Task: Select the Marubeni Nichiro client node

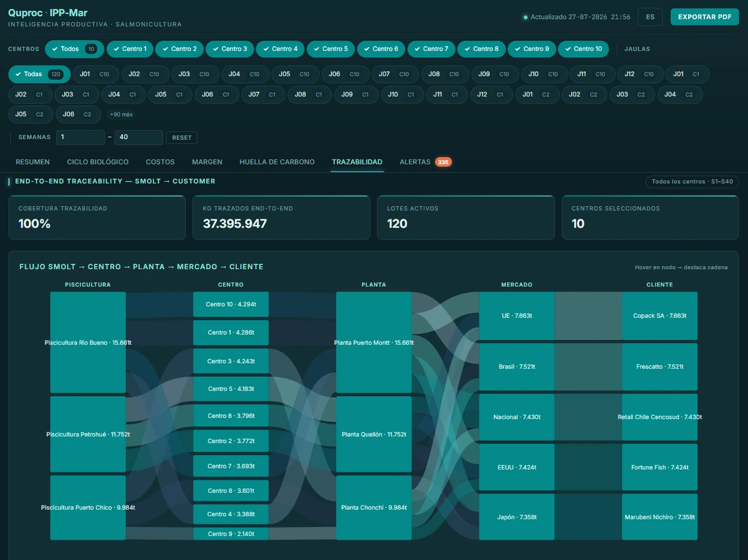Action: tap(660, 517)
